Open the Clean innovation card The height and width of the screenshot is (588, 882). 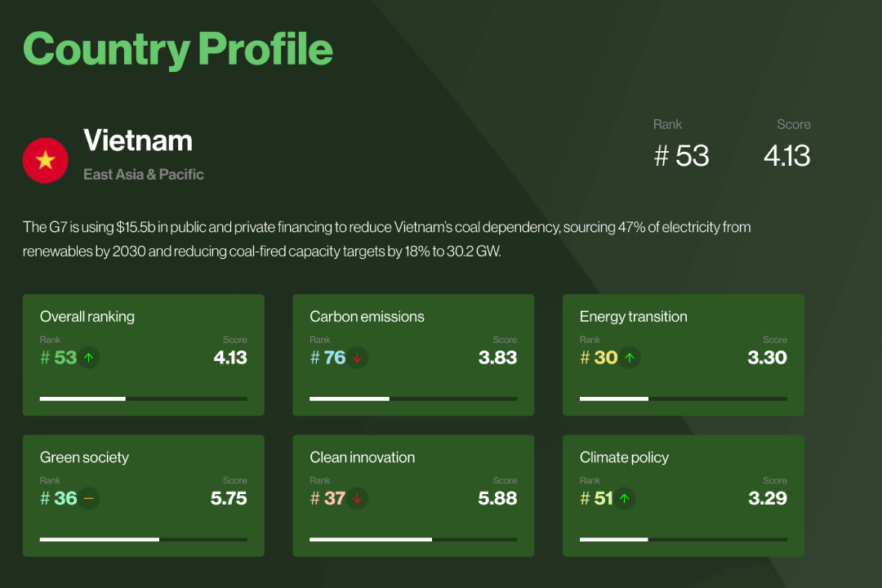[413, 496]
